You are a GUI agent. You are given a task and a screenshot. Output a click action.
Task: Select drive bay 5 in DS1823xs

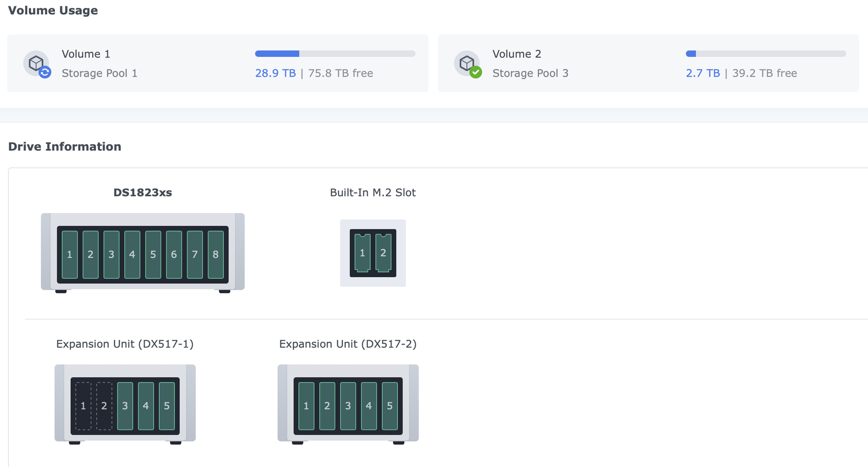pos(153,254)
